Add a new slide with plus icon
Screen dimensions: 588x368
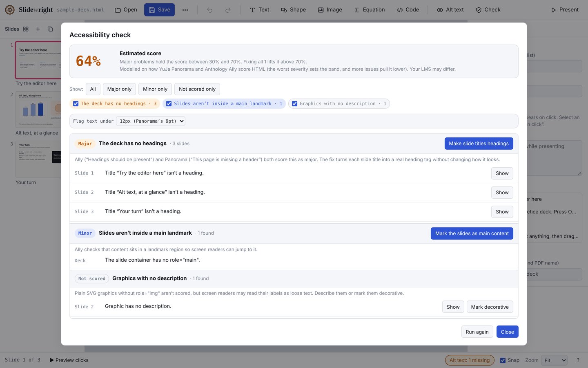(38, 29)
